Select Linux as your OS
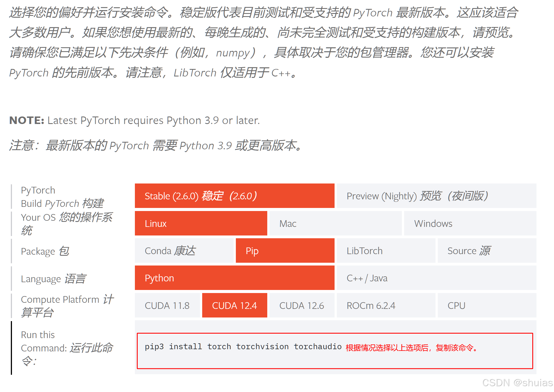 (201, 223)
